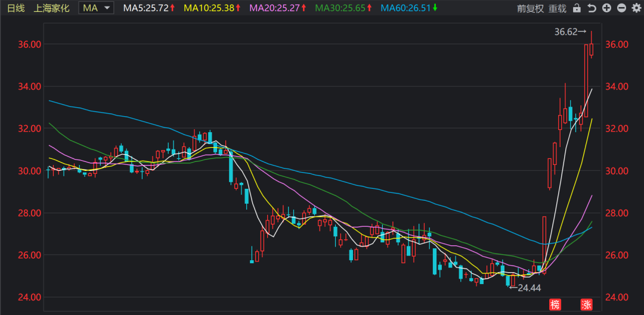Zoom out with the minus circle icon

click(x=621, y=8)
